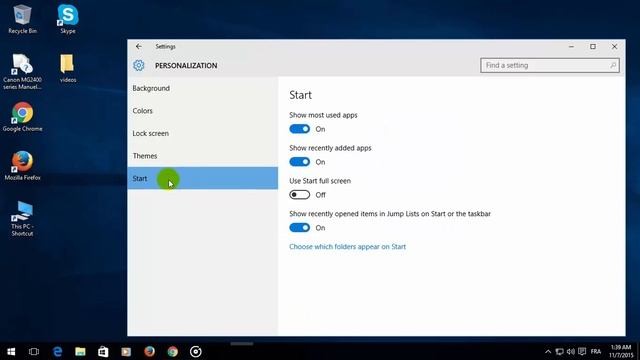
Task: Launch Microsoft Edge from the taskbar
Action: tap(58, 351)
